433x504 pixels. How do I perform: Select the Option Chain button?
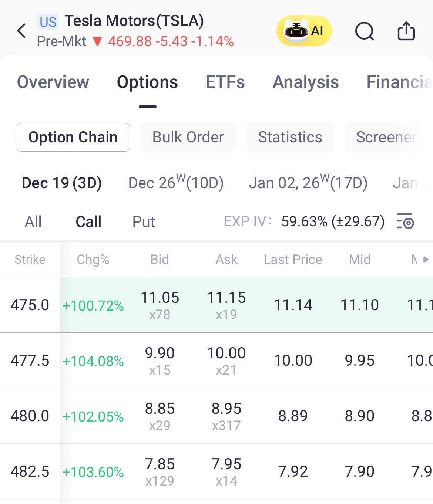click(x=73, y=137)
